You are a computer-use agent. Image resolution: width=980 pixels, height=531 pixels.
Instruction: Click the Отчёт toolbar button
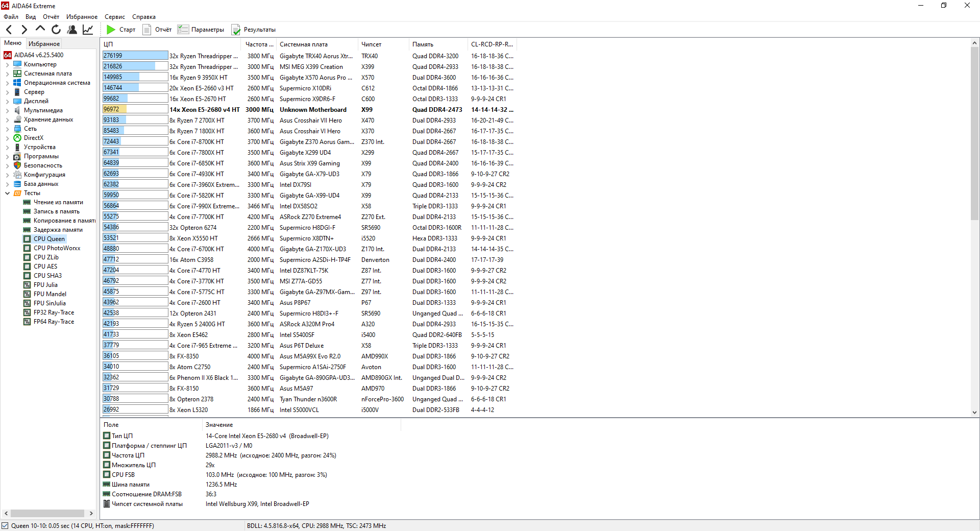(x=157, y=30)
